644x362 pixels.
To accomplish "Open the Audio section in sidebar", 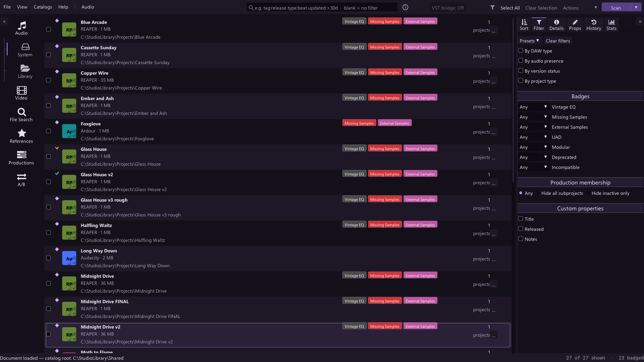I will (x=21, y=28).
